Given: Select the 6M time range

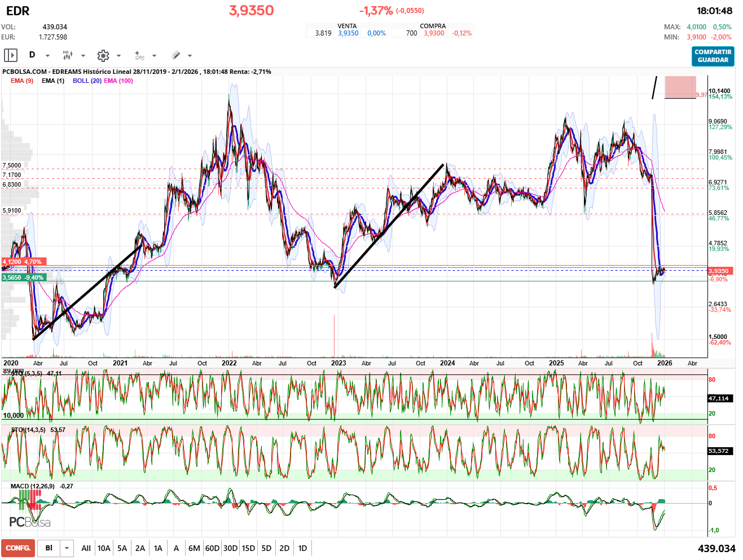Looking at the screenshot, I should point(194,548).
